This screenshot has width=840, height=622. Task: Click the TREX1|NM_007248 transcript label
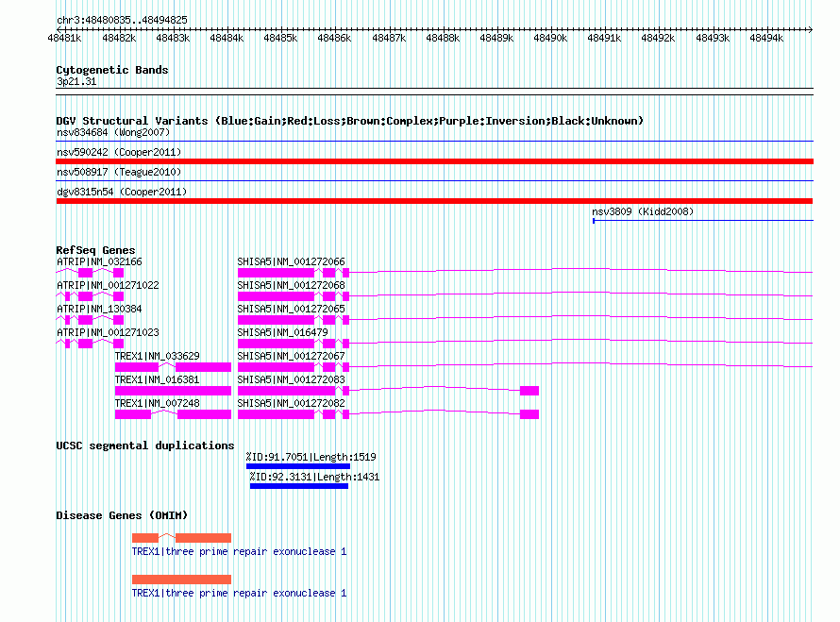[x=157, y=403]
